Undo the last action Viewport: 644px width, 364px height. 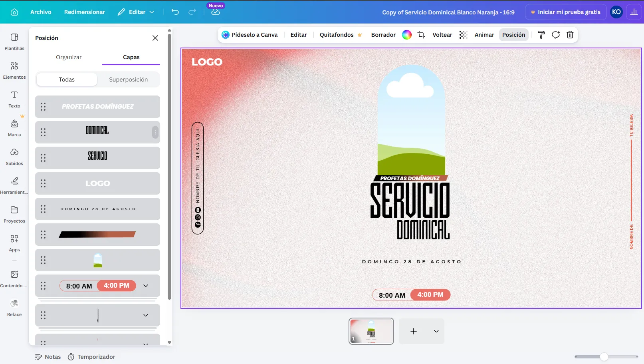175,12
